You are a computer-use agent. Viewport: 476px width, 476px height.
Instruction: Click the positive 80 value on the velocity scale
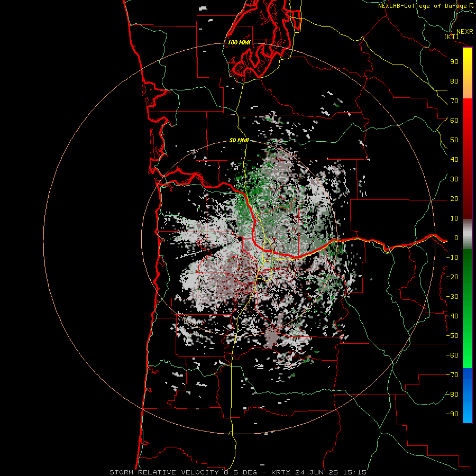point(454,81)
